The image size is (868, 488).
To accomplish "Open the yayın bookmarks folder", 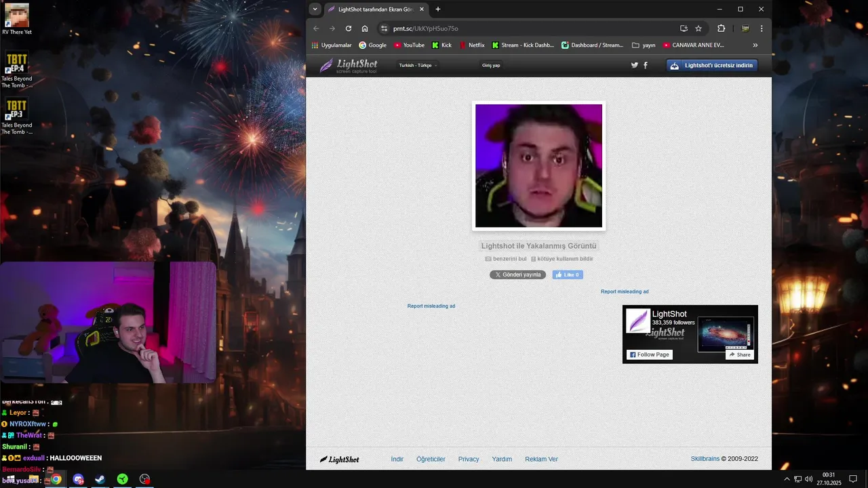I will pos(644,45).
